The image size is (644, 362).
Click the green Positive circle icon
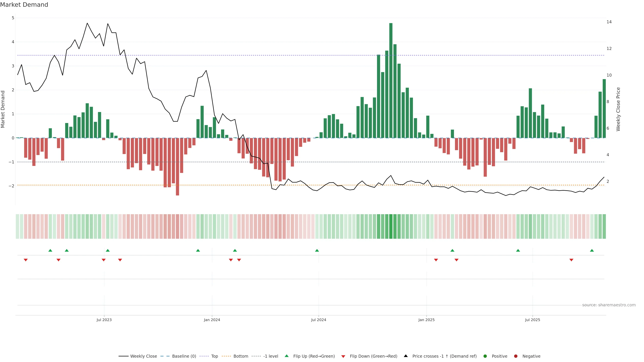click(x=485, y=356)
